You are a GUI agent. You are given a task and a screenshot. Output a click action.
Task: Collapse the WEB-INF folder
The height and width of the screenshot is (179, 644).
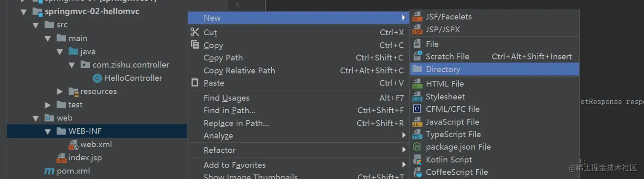coord(48,131)
